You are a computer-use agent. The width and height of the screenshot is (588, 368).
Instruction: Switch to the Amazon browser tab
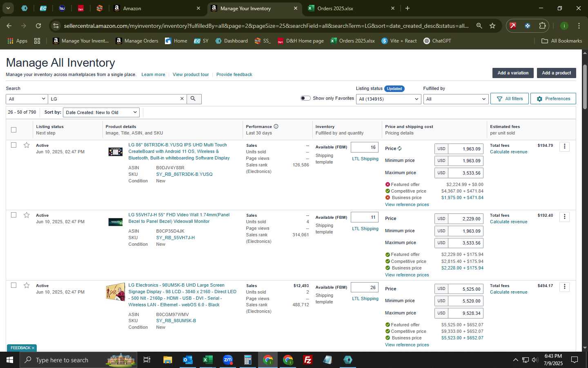point(157,8)
